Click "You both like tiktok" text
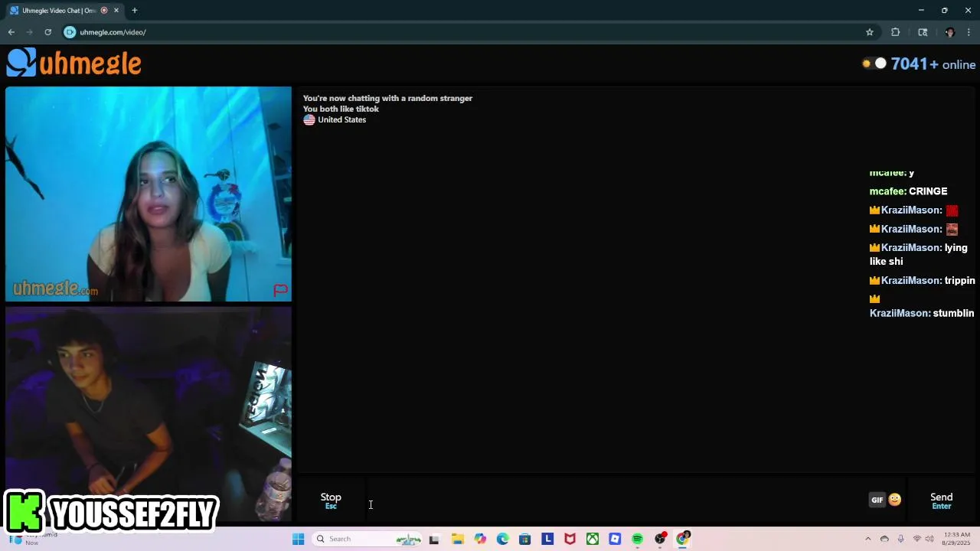The image size is (980, 551). coord(341,109)
